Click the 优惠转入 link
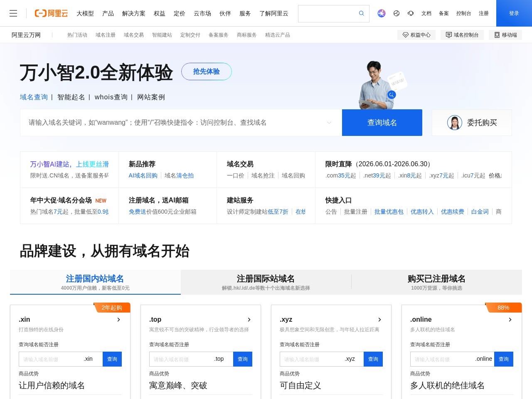This screenshot has height=399, width=532. tap(422, 212)
